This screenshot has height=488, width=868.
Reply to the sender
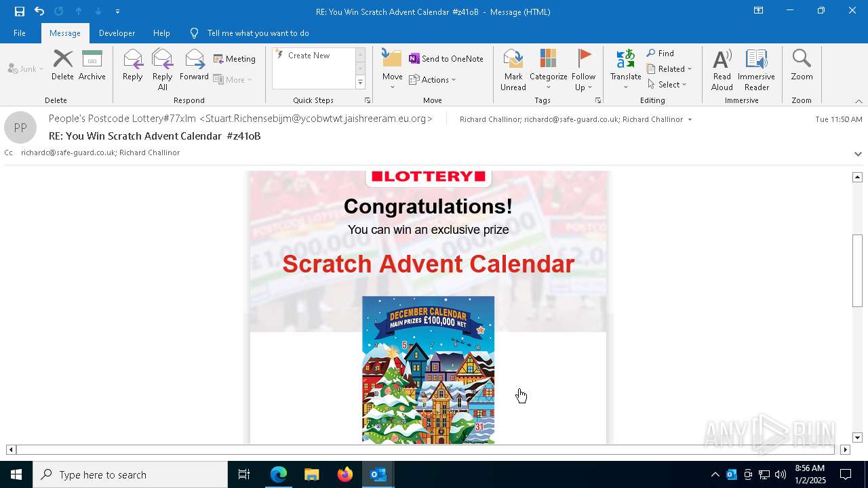133,66
